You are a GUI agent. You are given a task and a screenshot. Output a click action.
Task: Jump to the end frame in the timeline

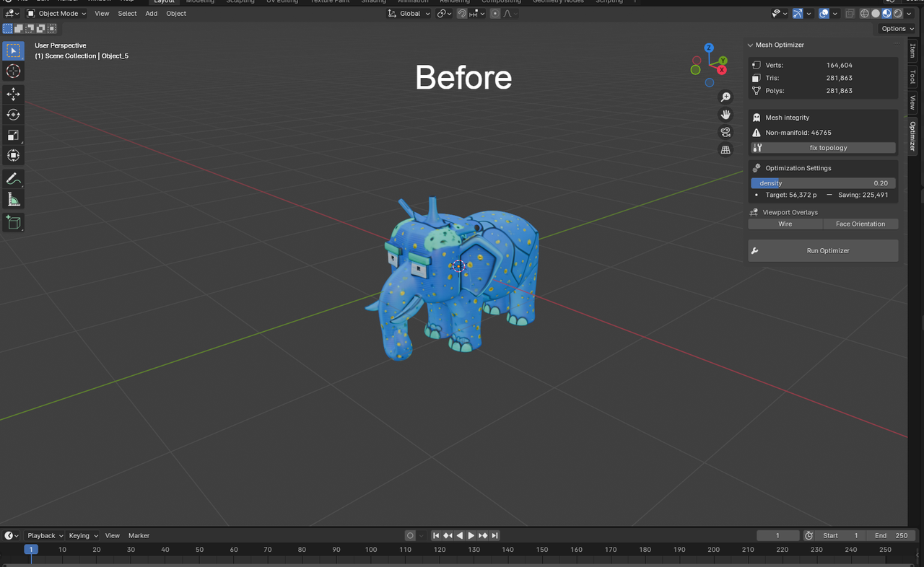[494, 535]
